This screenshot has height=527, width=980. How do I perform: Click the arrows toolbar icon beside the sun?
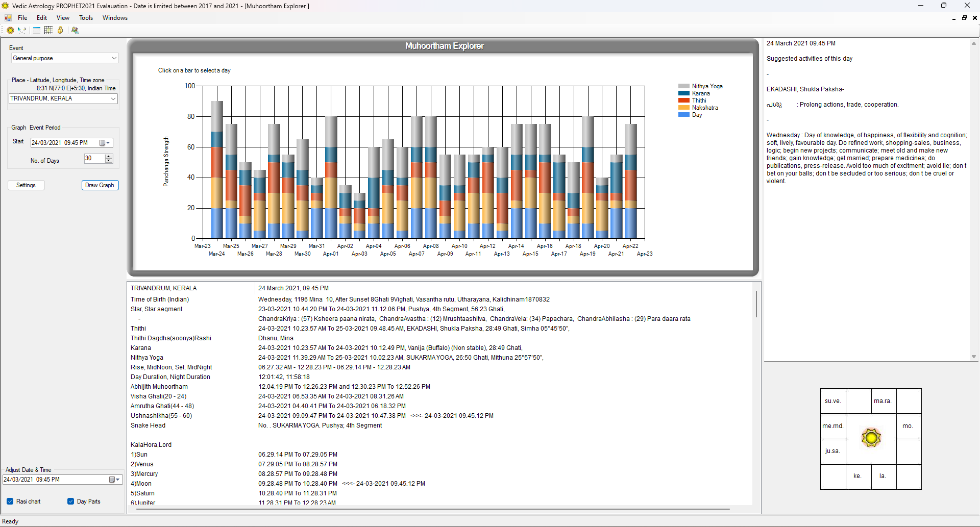pos(22,30)
